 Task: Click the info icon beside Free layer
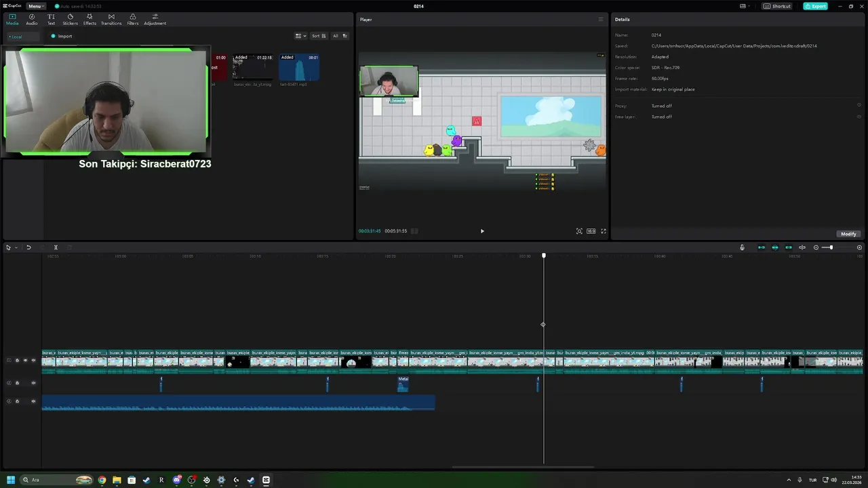pos(859,117)
